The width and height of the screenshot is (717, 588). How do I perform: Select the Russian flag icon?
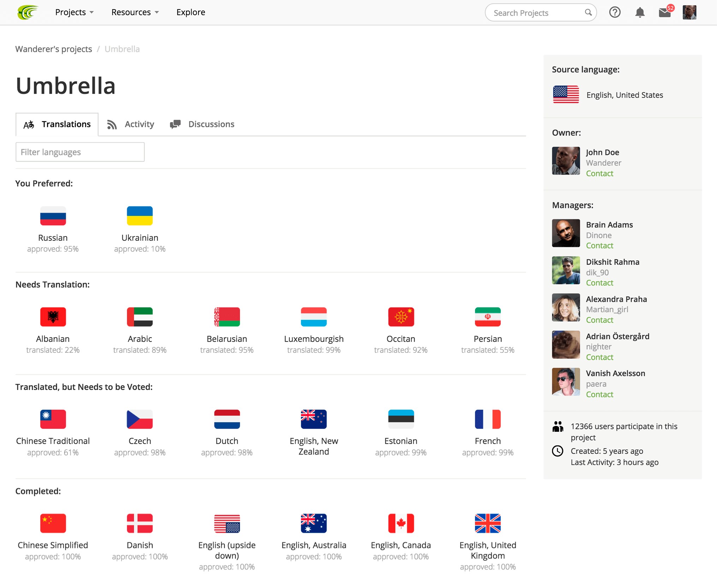(53, 216)
